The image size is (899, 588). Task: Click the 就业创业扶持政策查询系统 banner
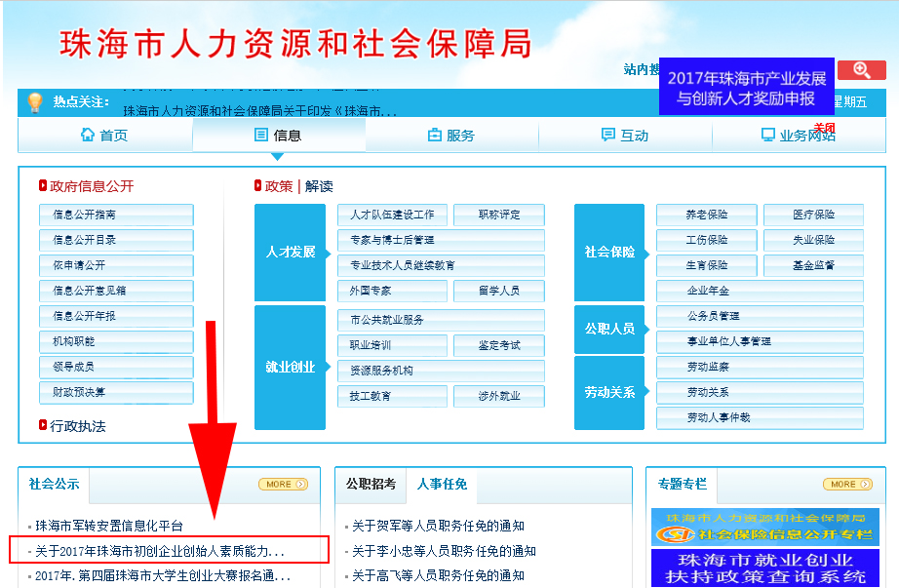(x=764, y=568)
